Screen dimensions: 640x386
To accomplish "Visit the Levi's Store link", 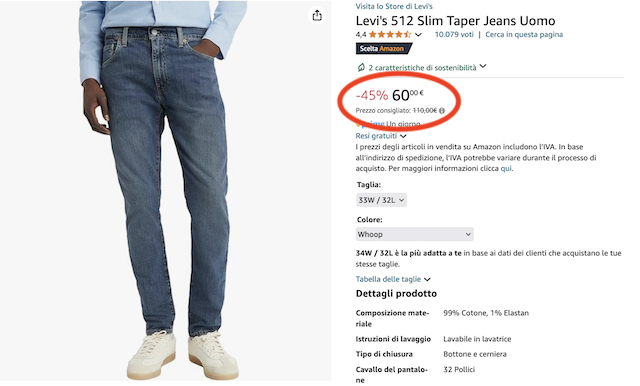I will 394,6.
